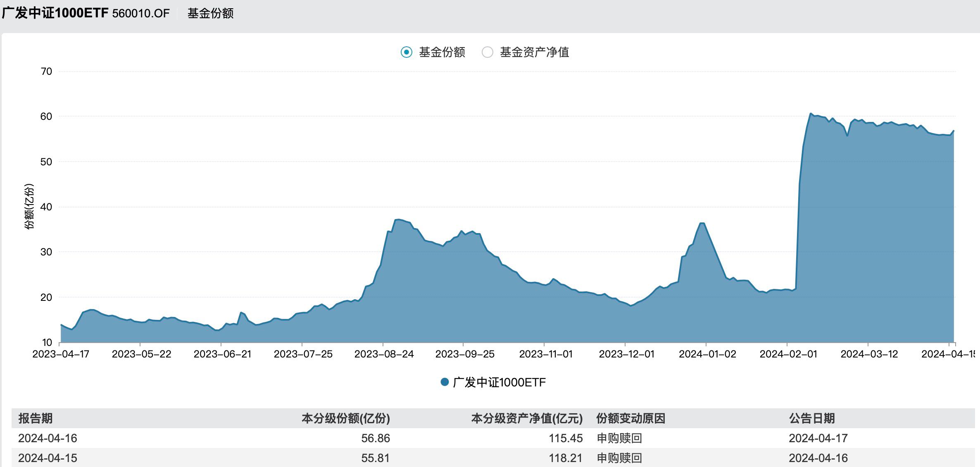Screen dimensions: 980x467
Task: Click x-axis date label 2023-11-01
Action: [x=546, y=354]
